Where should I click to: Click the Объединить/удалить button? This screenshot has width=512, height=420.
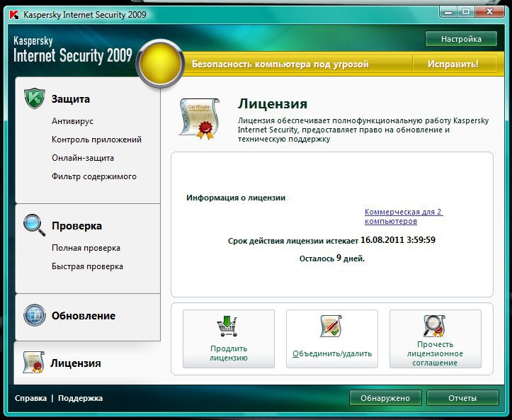pos(332,339)
